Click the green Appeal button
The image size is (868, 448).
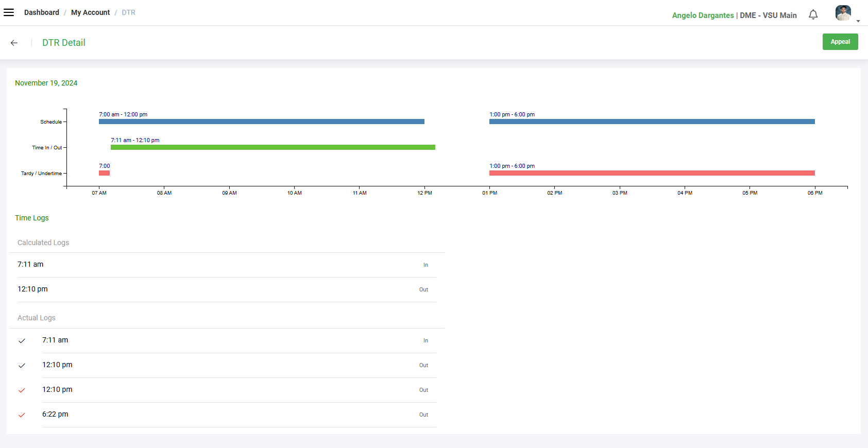point(840,42)
